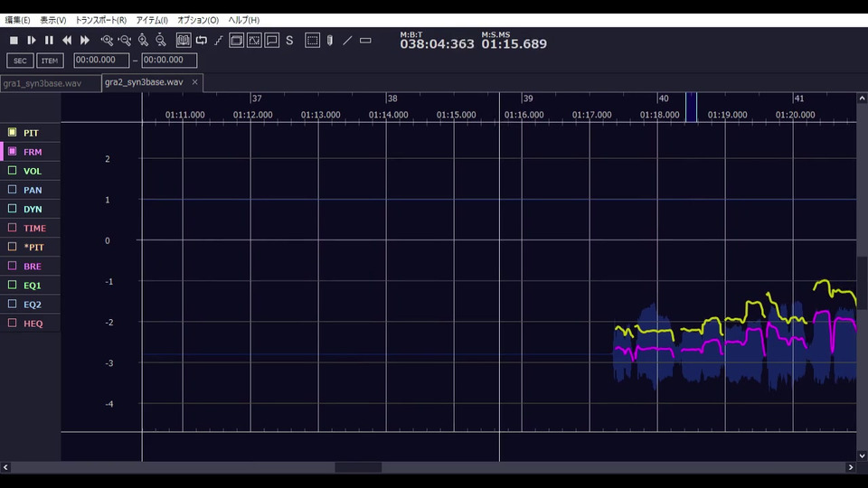Open the 表示(V) menu
Image resolution: width=868 pixels, height=488 pixels.
tap(53, 20)
